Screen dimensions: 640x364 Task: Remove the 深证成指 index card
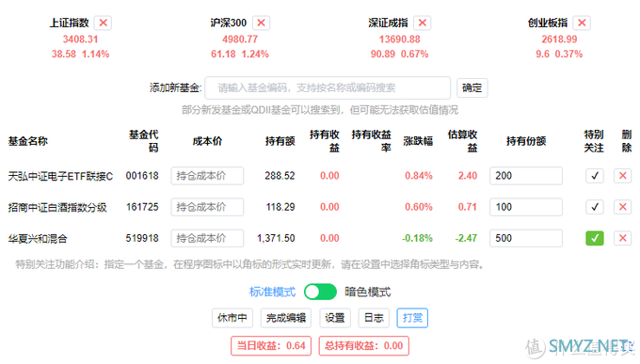[x=423, y=23]
